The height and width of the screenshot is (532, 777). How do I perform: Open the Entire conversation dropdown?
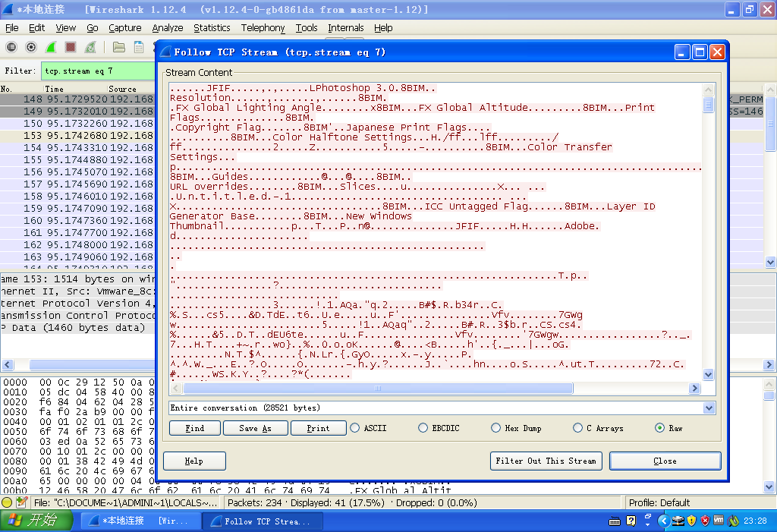pyautogui.click(x=709, y=408)
